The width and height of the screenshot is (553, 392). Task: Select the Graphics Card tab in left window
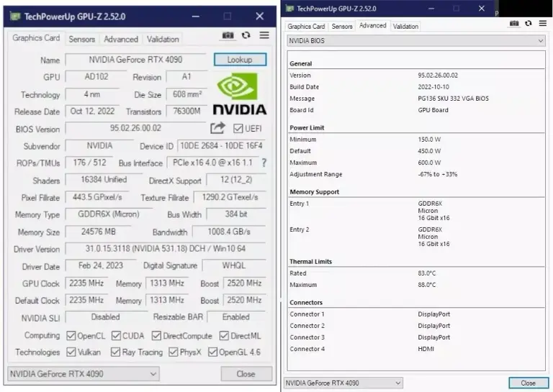pos(36,38)
